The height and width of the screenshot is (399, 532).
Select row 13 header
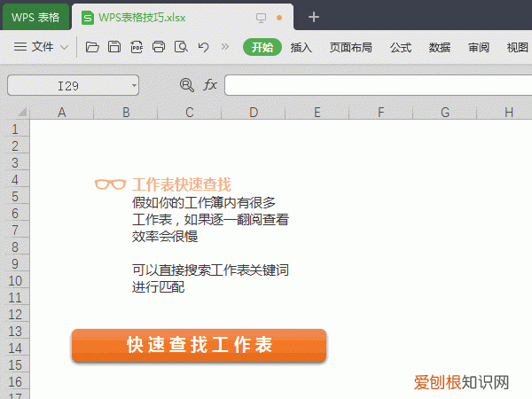click(x=15, y=331)
